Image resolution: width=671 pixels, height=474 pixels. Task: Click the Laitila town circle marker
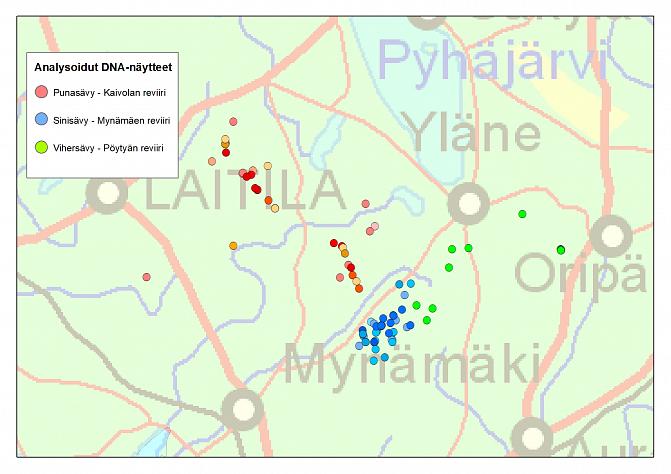[107, 192]
